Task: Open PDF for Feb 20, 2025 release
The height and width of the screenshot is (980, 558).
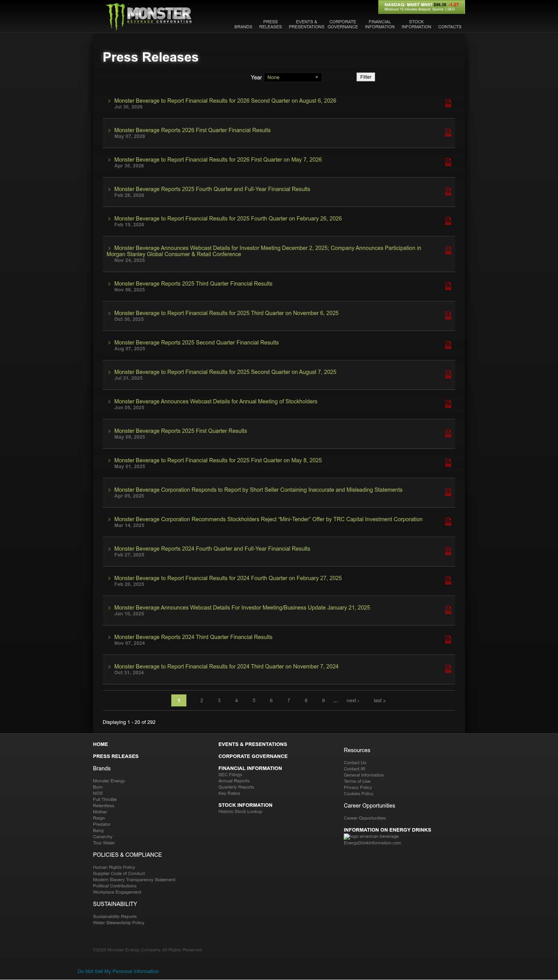Action: click(x=448, y=580)
